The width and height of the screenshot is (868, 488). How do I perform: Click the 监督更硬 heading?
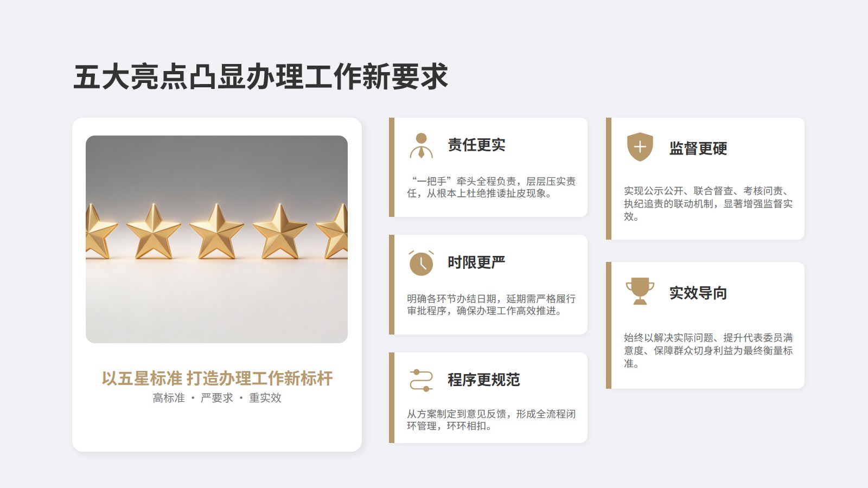[x=698, y=148]
